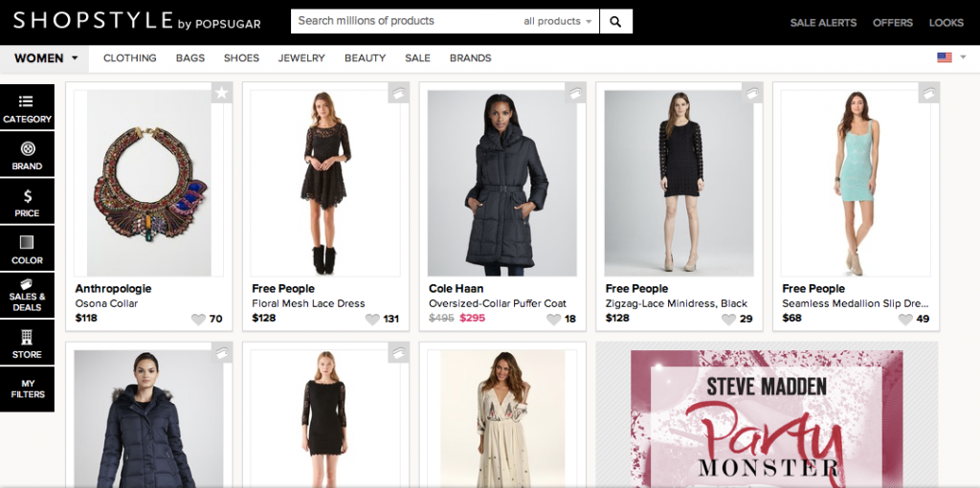
Task: Click sale tag on navy puffer jacket card
Action: point(222,353)
